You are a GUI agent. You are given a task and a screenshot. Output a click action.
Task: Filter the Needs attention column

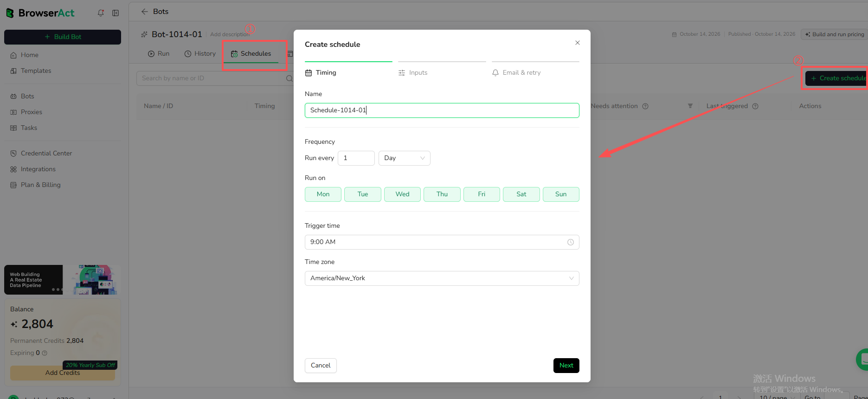(x=690, y=106)
